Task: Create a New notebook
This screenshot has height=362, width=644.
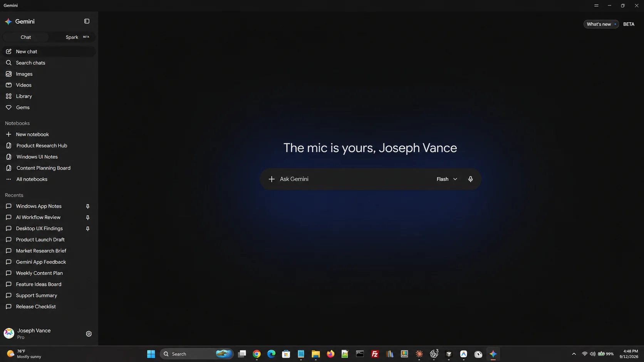Action: tap(49, 134)
